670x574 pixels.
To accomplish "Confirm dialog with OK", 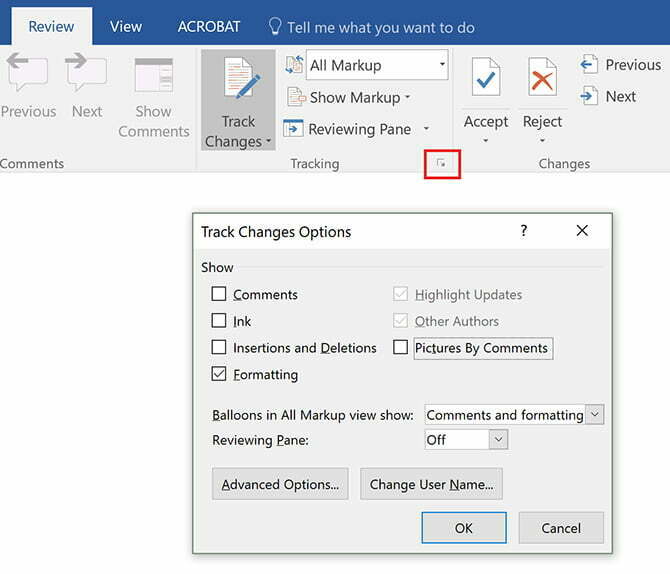I will 464,528.
